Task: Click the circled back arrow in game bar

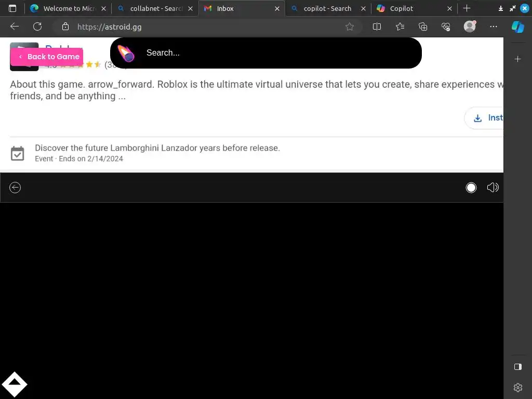Action: tap(15, 188)
